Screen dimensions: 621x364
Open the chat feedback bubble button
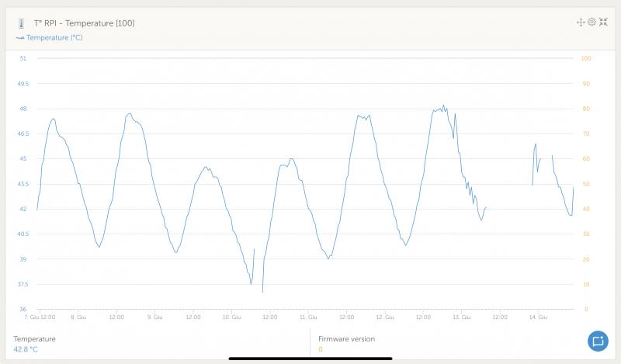597,340
